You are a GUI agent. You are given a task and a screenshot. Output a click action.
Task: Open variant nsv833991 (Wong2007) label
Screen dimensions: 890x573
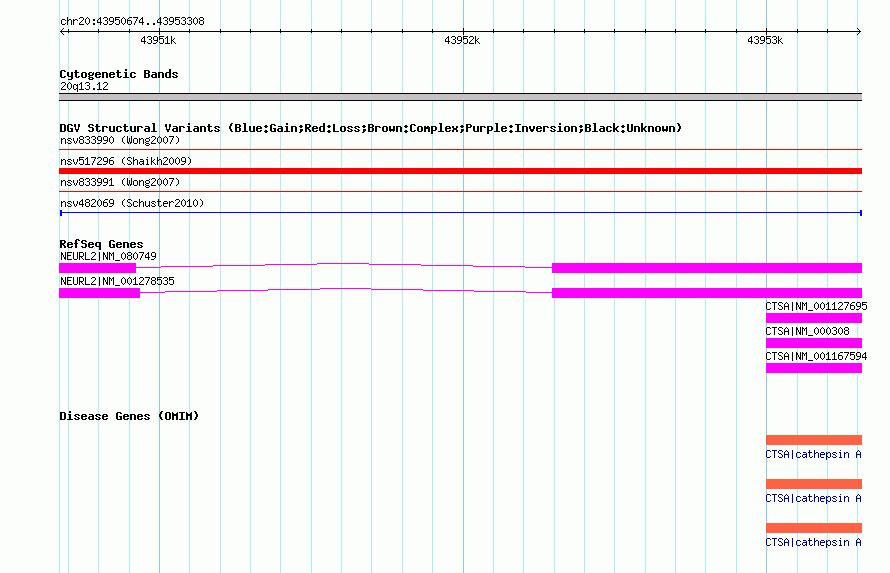coord(120,182)
